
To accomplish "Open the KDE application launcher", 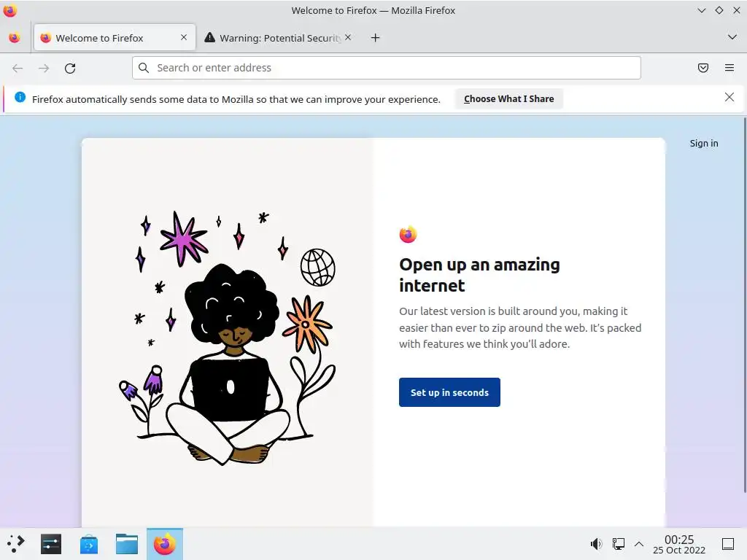I will [x=15, y=544].
